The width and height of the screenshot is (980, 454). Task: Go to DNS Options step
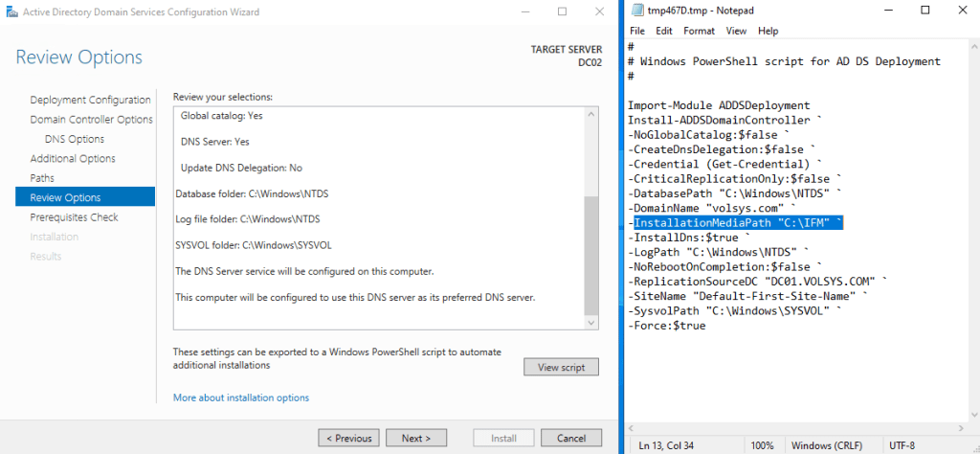coord(75,139)
